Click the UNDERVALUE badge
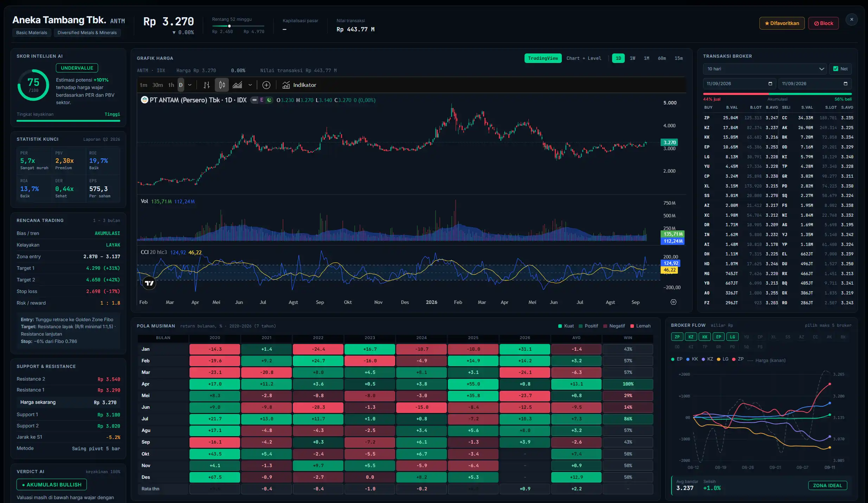 [77, 68]
